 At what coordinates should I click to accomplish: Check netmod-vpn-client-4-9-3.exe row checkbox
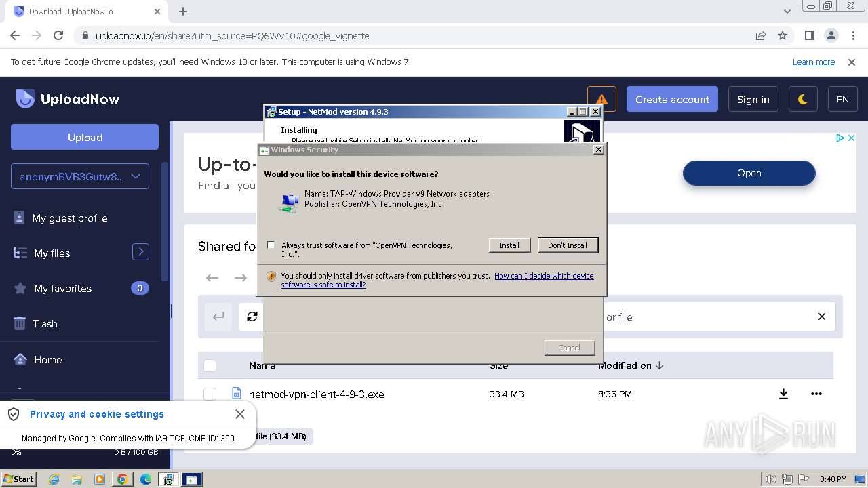pyautogui.click(x=210, y=394)
